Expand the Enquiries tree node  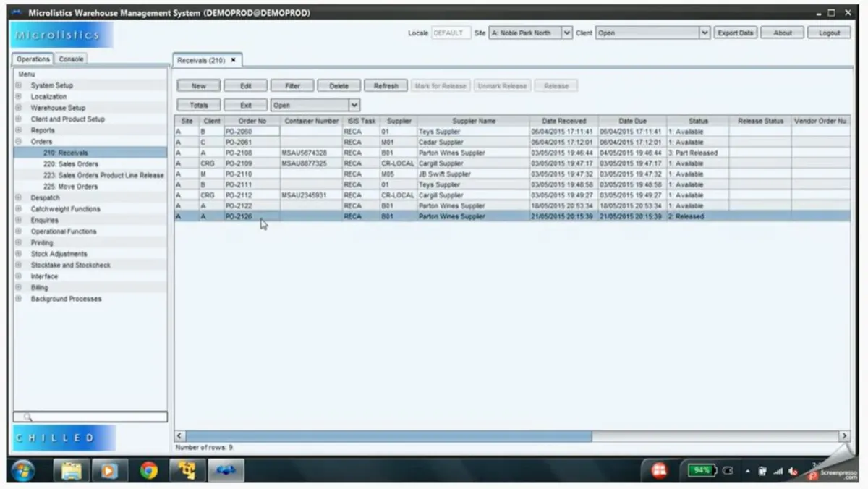(x=19, y=220)
